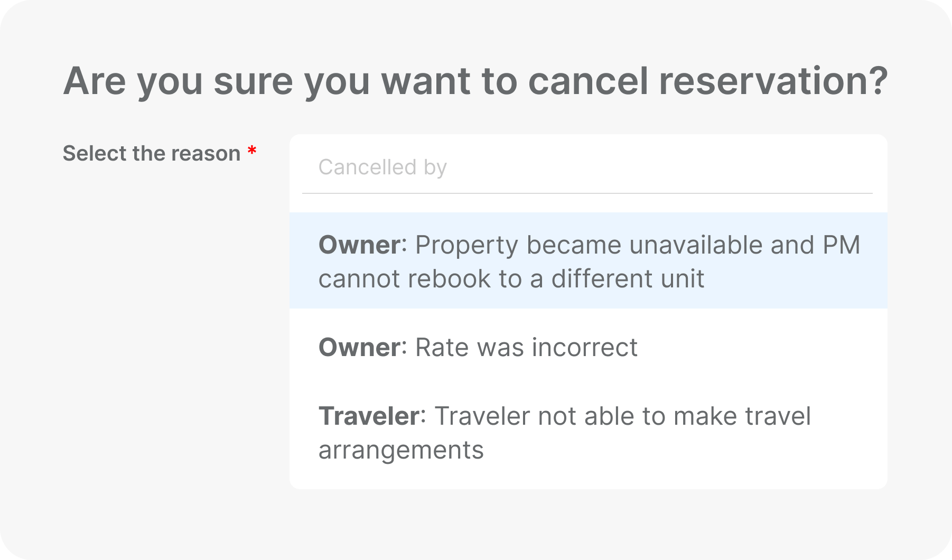952x560 pixels.
Task: Click the dialog heading about cancelling reservation
Action: (475, 81)
